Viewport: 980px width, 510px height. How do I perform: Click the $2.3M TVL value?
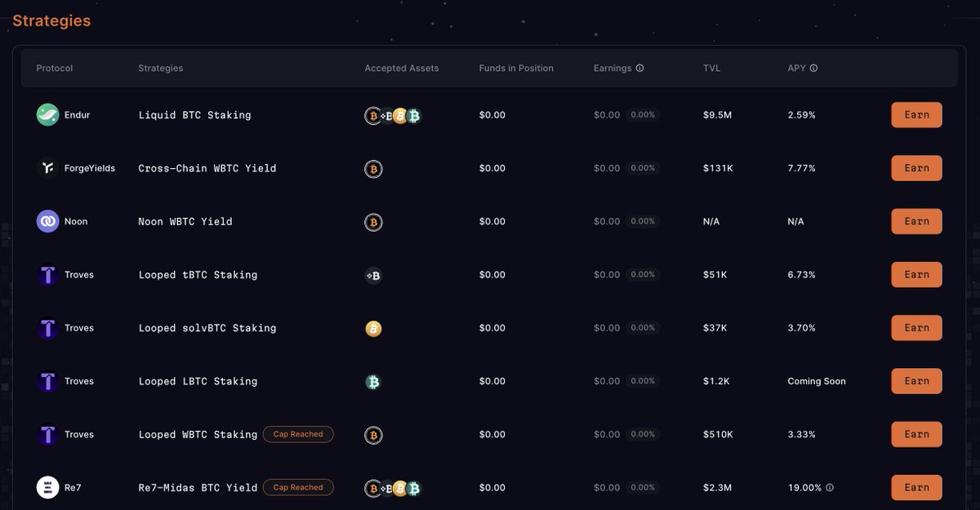click(717, 488)
